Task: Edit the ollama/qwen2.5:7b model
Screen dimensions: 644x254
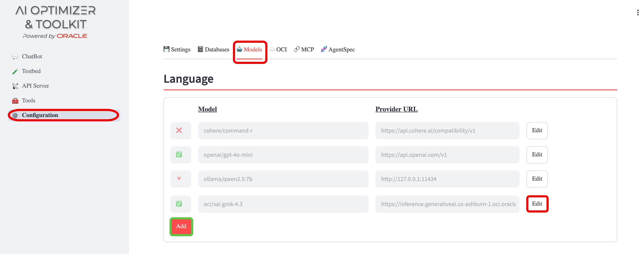Action: point(537,179)
